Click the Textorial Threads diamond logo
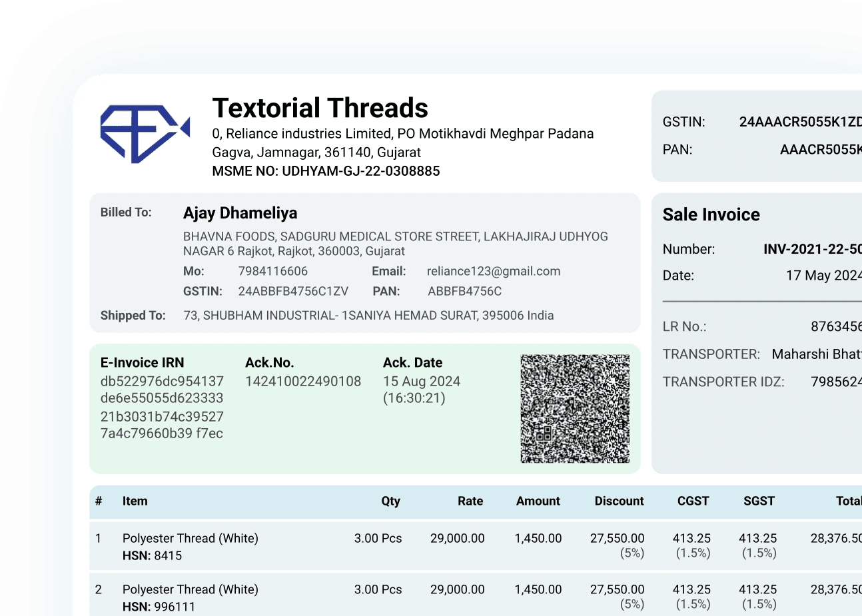862x616 pixels. [145, 133]
